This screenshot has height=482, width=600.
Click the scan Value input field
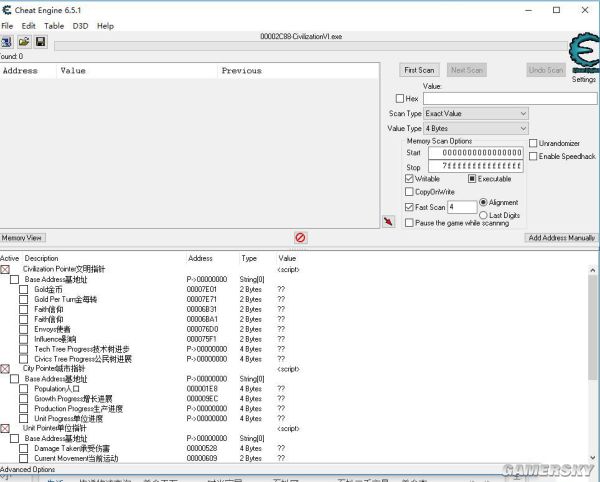coord(510,99)
